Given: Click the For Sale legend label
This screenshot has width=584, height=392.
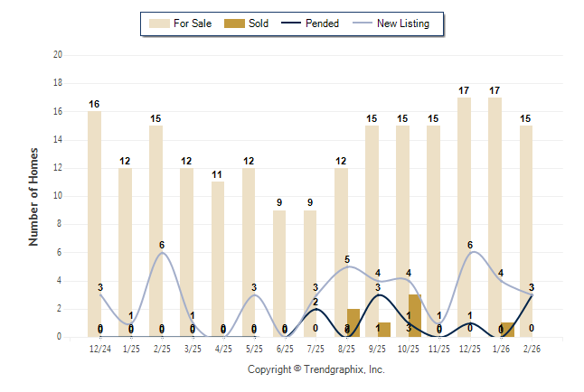Looking at the screenshot, I should pyautogui.click(x=193, y=23).
